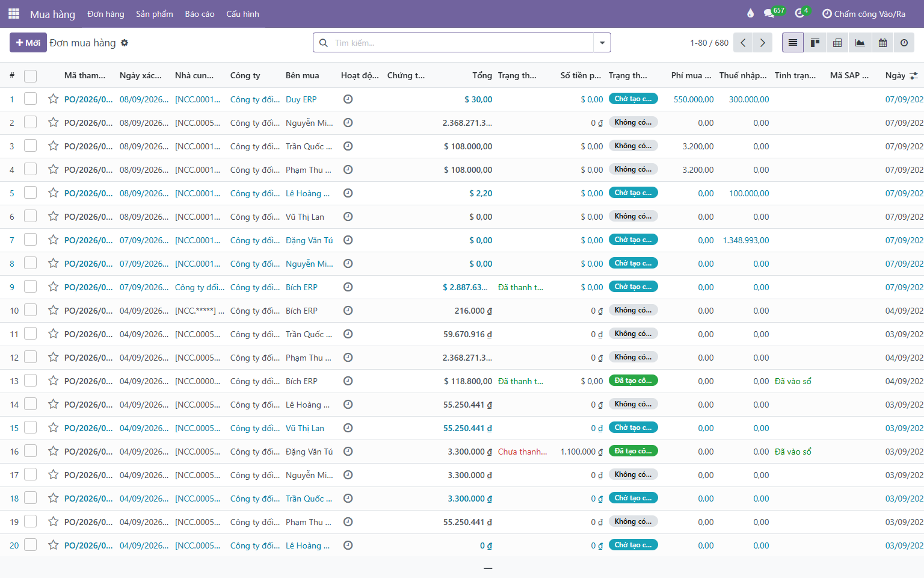This screenshot has width=924, height=578.
Task: Star the order in row 13
Action: click(54, 381)
